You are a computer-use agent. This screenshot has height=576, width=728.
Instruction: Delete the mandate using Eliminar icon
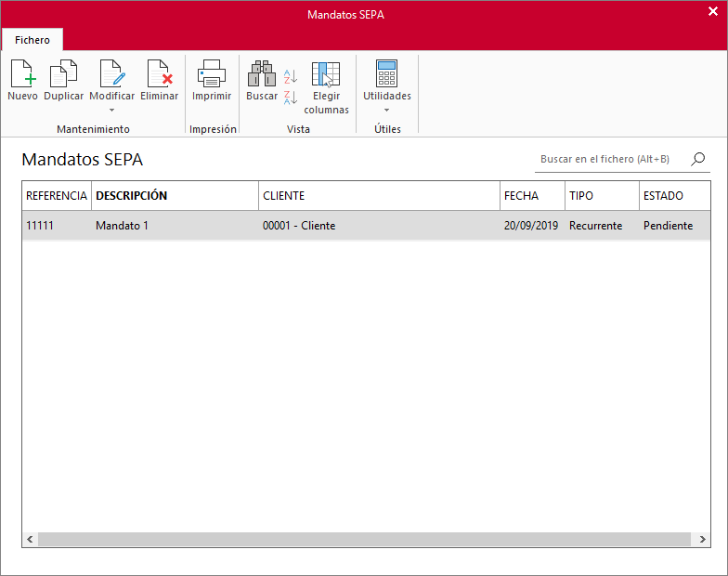click(x=159, y=74)
